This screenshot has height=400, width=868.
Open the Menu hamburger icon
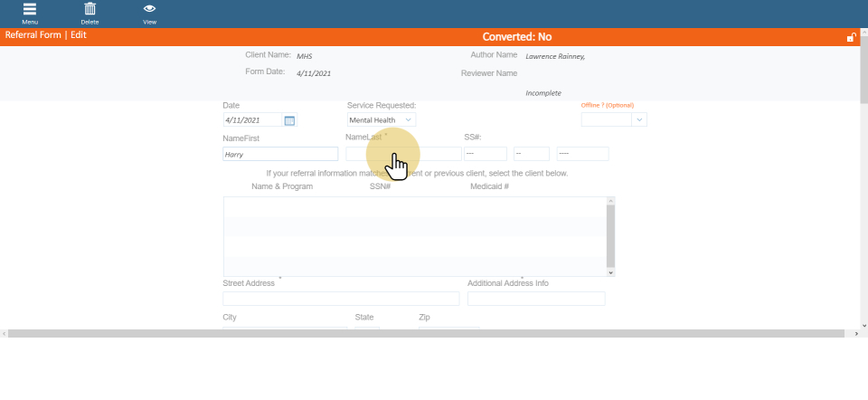point(30,10)
